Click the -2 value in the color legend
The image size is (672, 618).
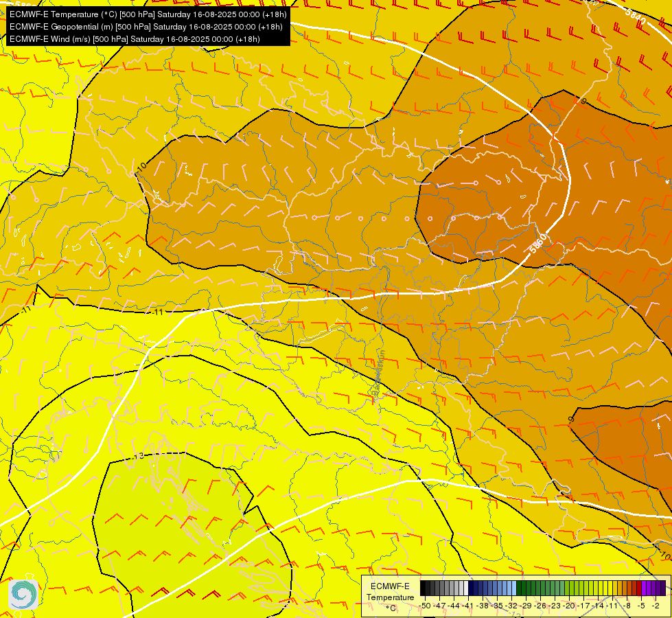click(x=656, y=606)
